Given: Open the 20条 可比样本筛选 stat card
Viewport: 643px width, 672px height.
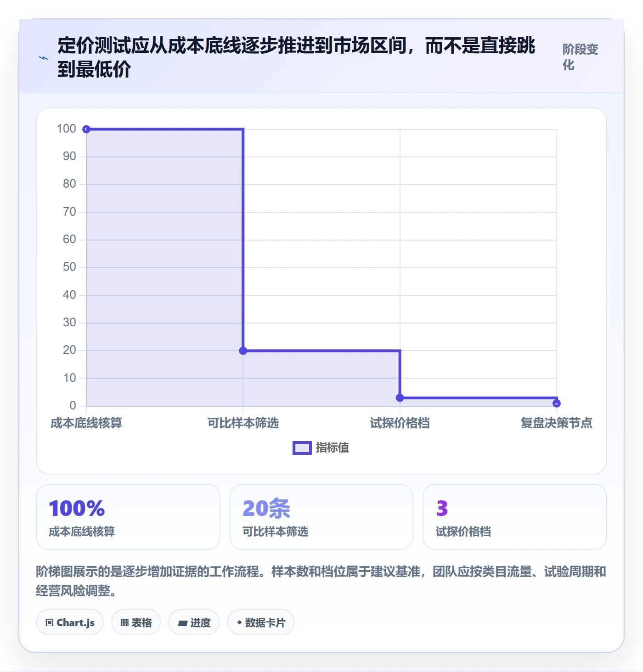Looking at the screenshot, I should [321, 517].
